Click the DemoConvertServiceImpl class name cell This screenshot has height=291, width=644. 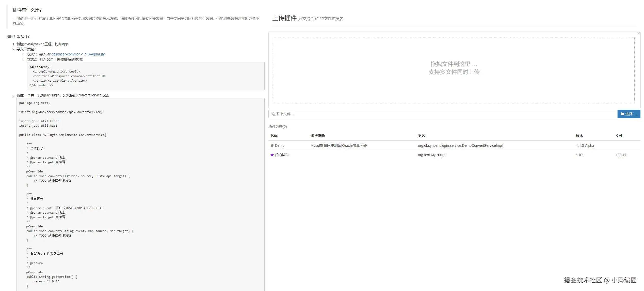click(x=460, y=145)
